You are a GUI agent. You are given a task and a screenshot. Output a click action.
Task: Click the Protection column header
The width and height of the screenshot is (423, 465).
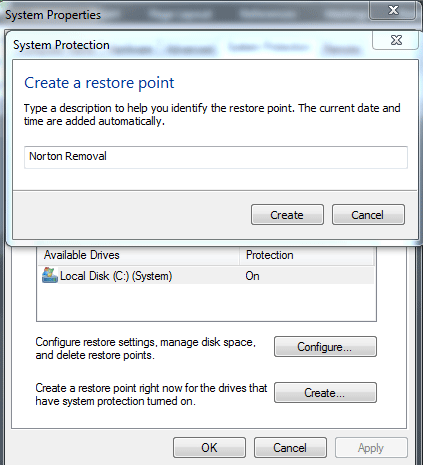click(x=307, y=255)
